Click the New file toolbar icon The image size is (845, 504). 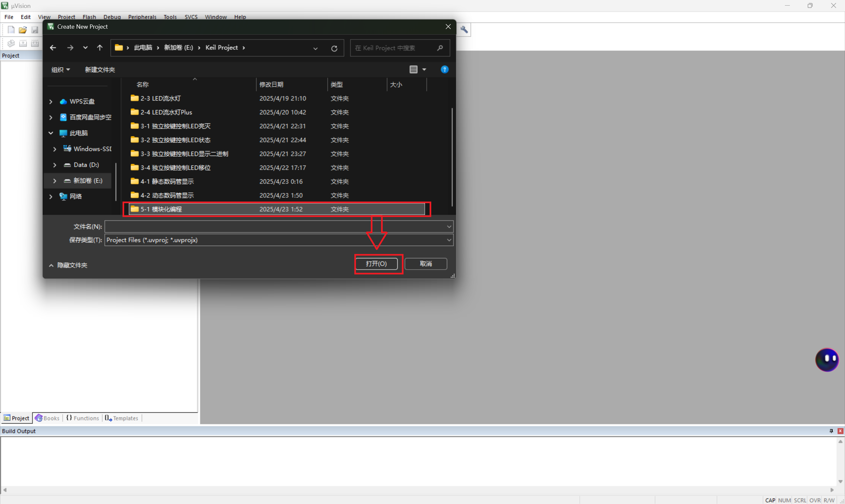[11, 30]
